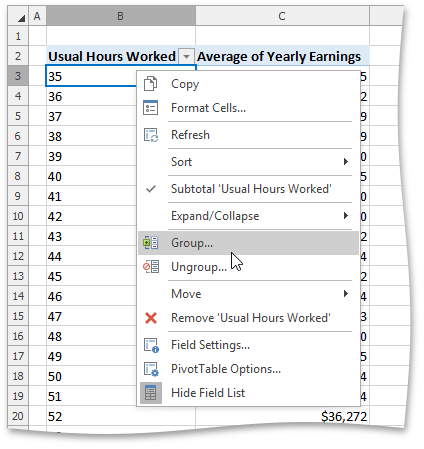Click the cell containing 47
The height and width of the screenshot is (449, 424).
[91, 316]
